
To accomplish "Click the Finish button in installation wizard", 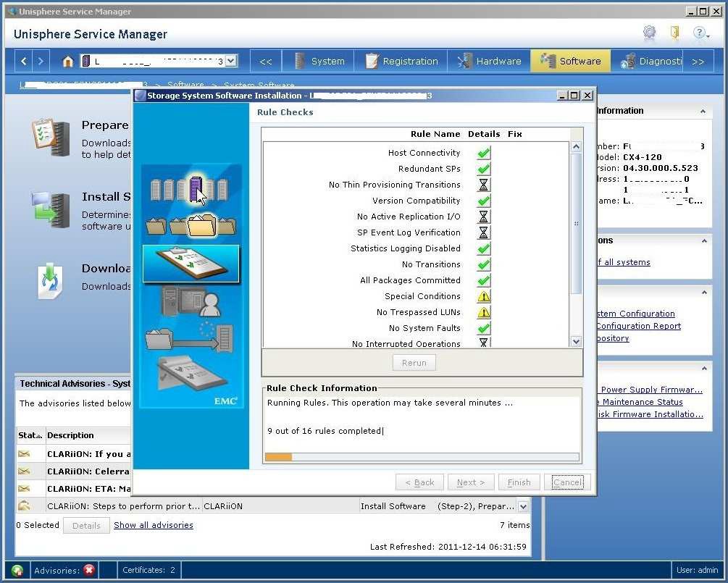I will click(519, 482).
